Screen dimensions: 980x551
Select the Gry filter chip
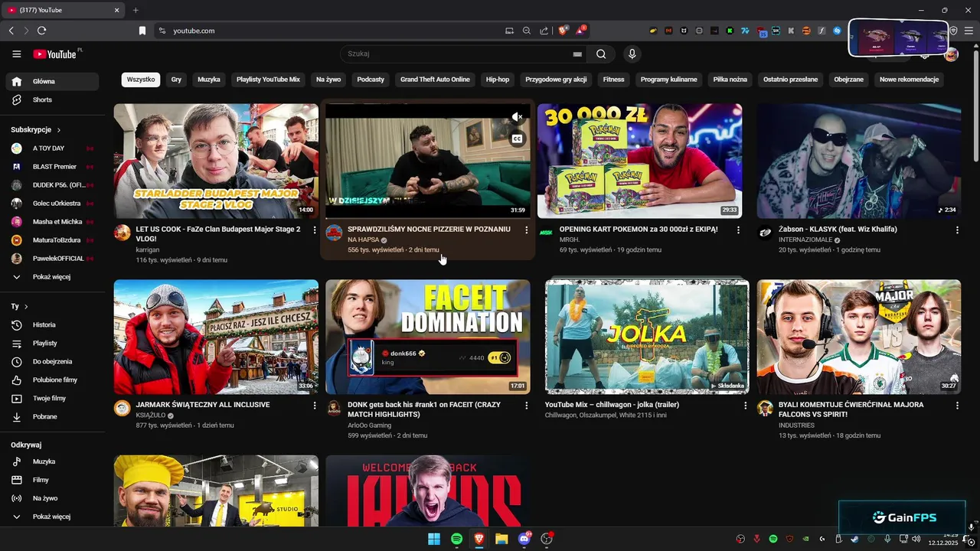176,80
